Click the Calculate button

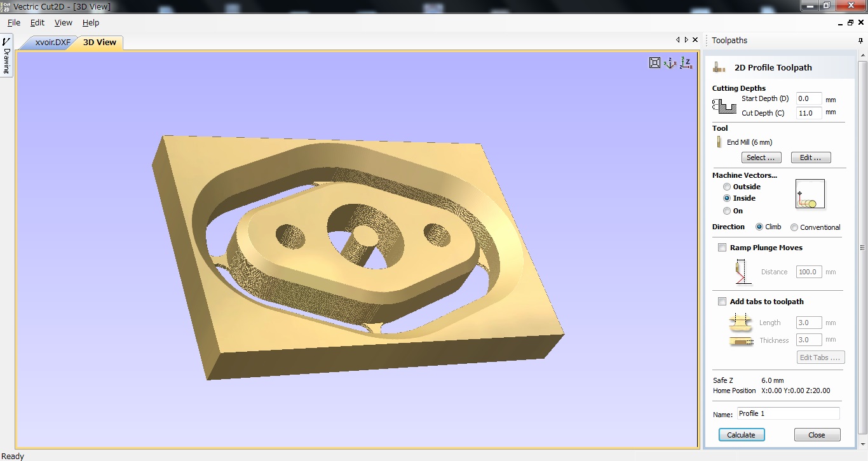(x=741, y=435)
